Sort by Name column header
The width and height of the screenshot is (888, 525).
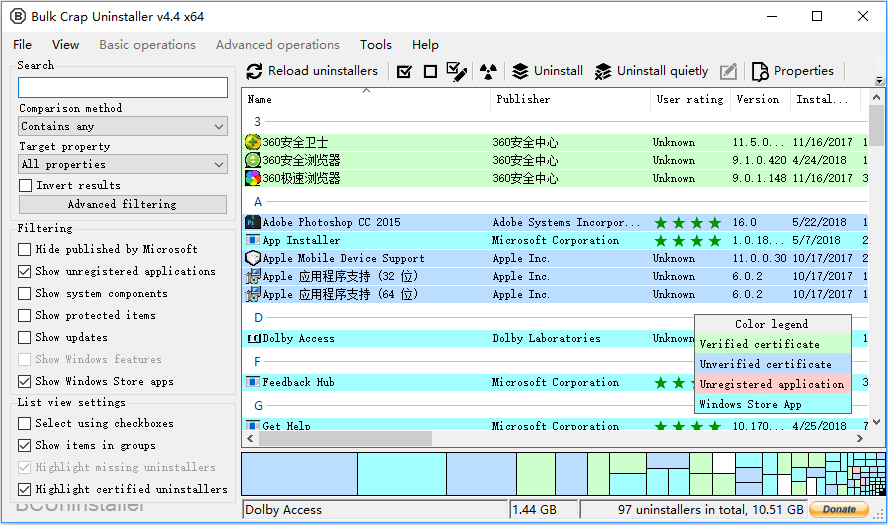[366, 100]
